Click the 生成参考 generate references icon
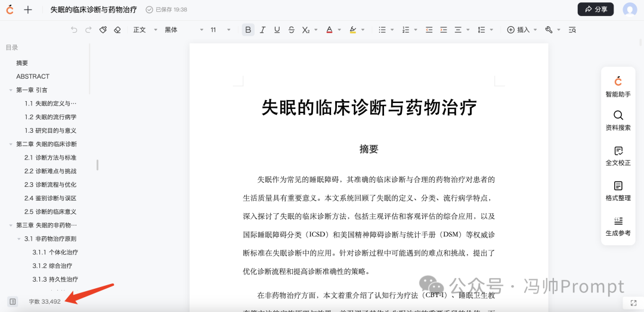The height and width of the screenshot is (312, 644). coord(618,225)
